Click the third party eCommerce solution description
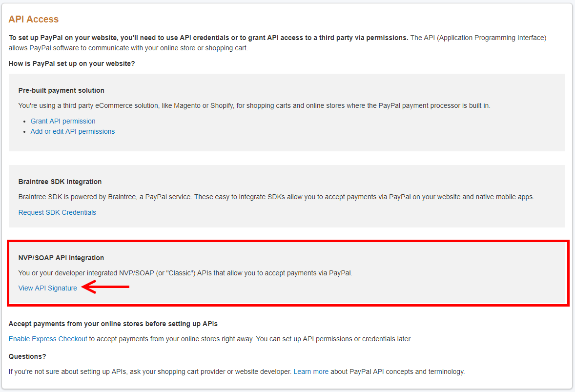Viewport: 575px width, 392px height. (x=254, y=105)
